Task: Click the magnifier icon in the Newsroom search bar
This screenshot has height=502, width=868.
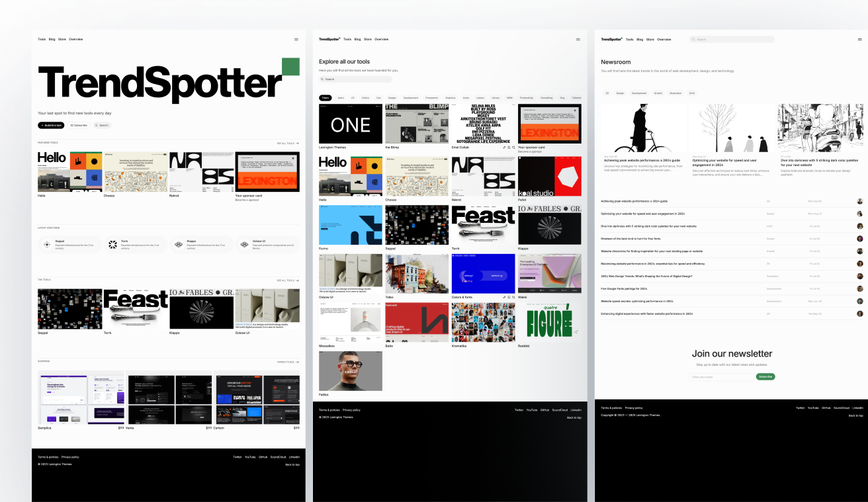Action: point(694,40)
